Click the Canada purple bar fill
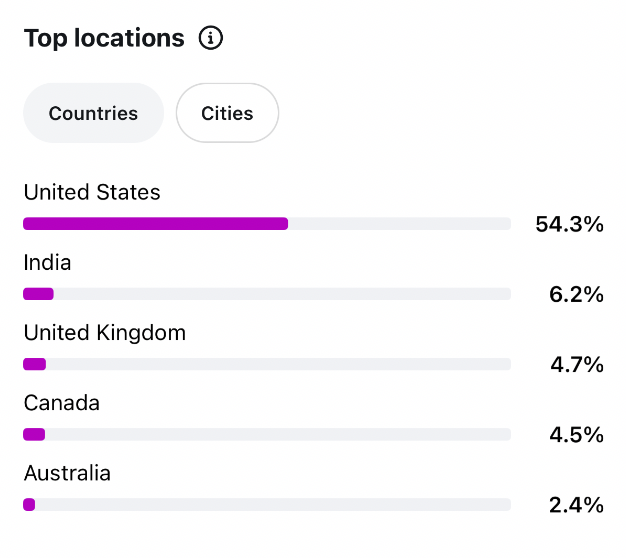This screenshot has width=626, height=558. (34, 434)
